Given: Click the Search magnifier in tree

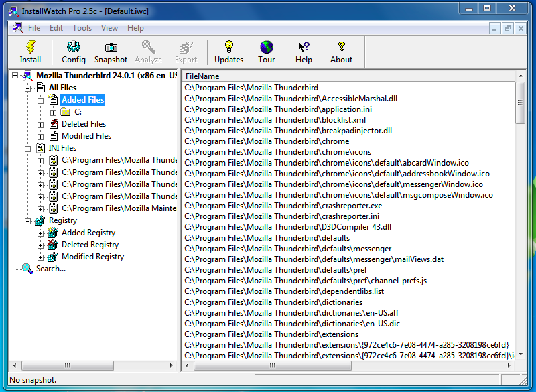Looking at the screenshot, I should 27,269.
